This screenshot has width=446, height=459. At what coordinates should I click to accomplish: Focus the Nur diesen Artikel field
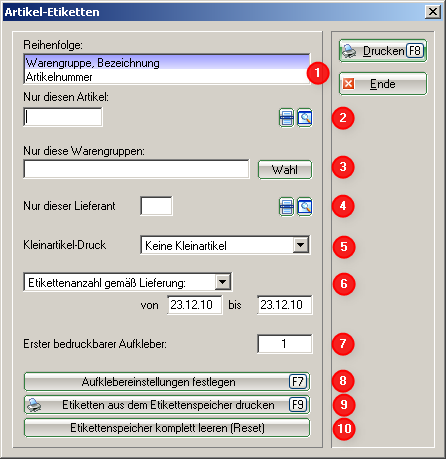tap(63, 117)
